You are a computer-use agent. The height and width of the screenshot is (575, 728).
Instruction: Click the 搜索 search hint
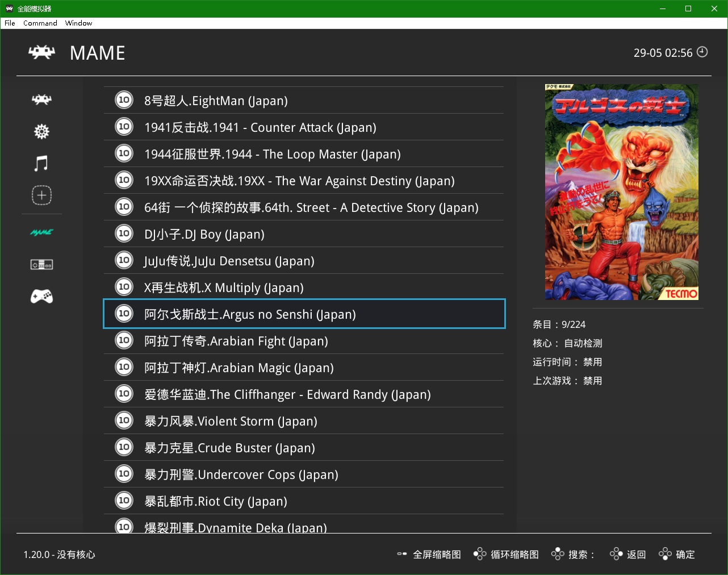[574, 555]
